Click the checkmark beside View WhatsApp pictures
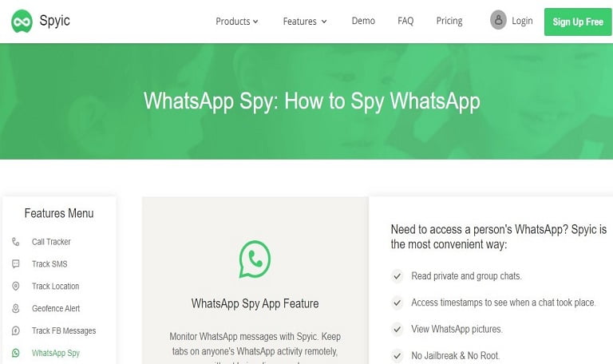This screenshot has width=613, height=364. pyautogui.click(x=397, y=329)
